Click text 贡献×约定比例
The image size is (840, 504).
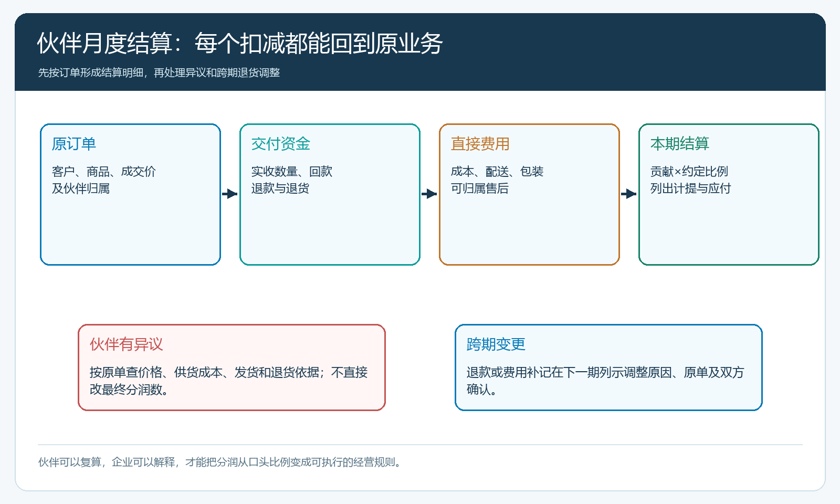pos(689,172)
